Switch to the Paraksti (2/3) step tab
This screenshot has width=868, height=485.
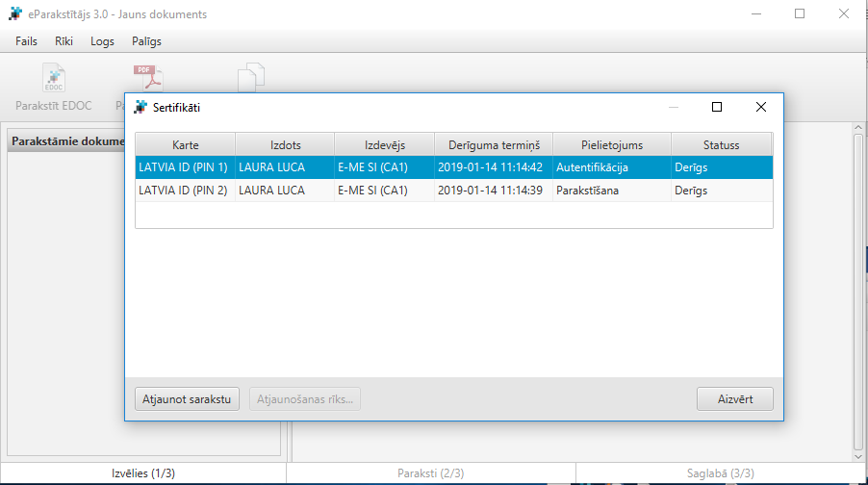pyautogui.click(x=431, y=473)
